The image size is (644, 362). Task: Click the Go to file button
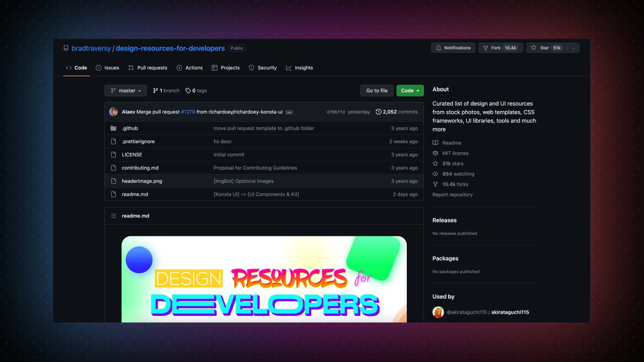point(377,90)
